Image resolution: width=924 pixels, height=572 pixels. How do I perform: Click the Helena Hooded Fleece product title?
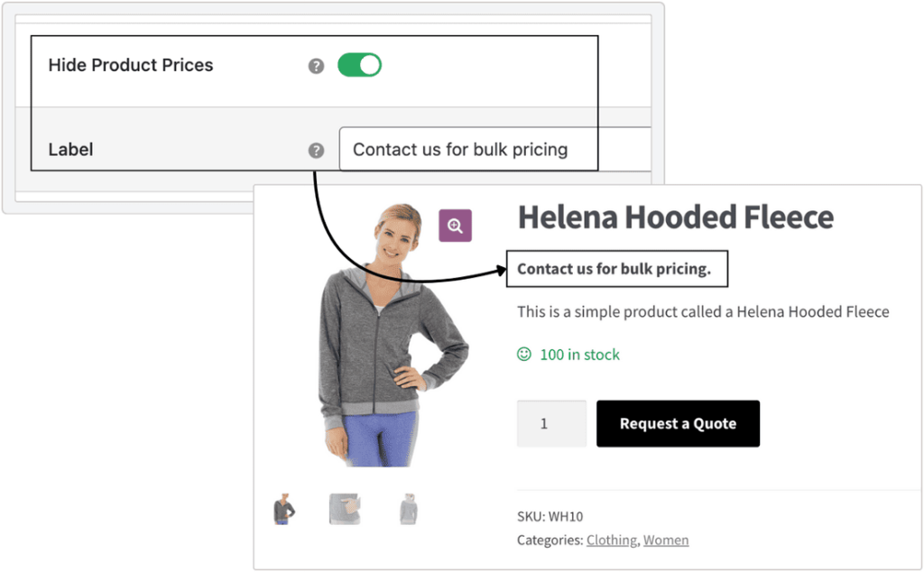[x=675, y=217]
